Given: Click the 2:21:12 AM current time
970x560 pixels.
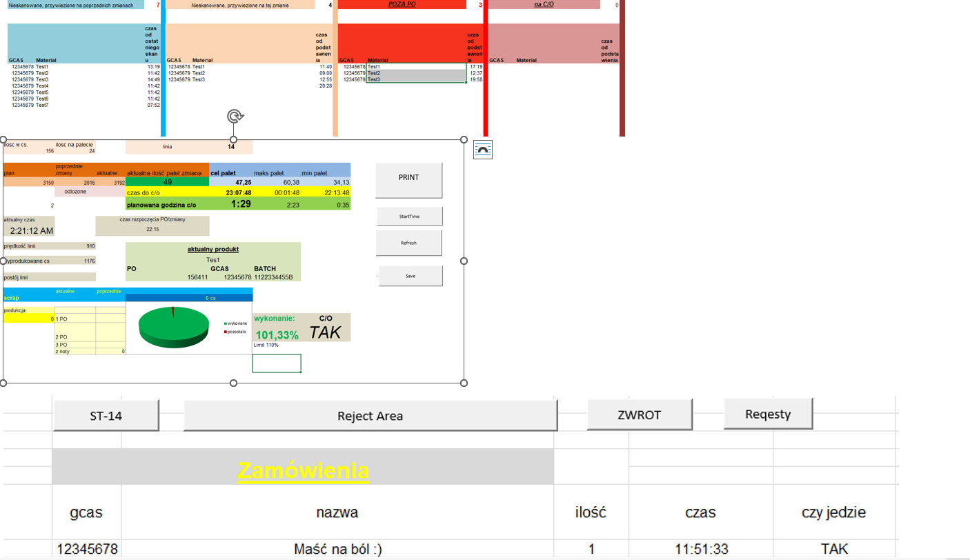Looking at the screenshot, I should [x=32, y=230].
